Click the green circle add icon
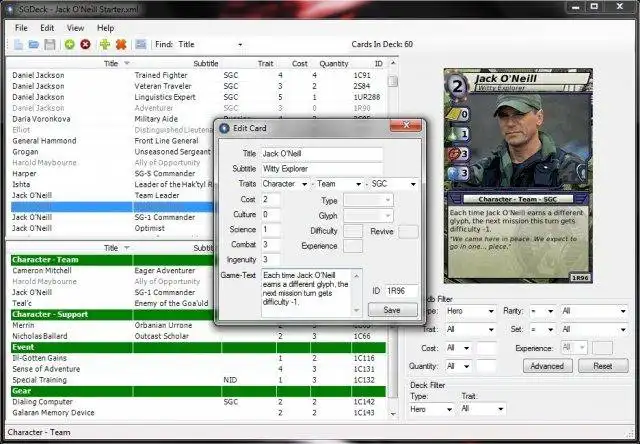The image size is (640, 444). pos(70,44)
